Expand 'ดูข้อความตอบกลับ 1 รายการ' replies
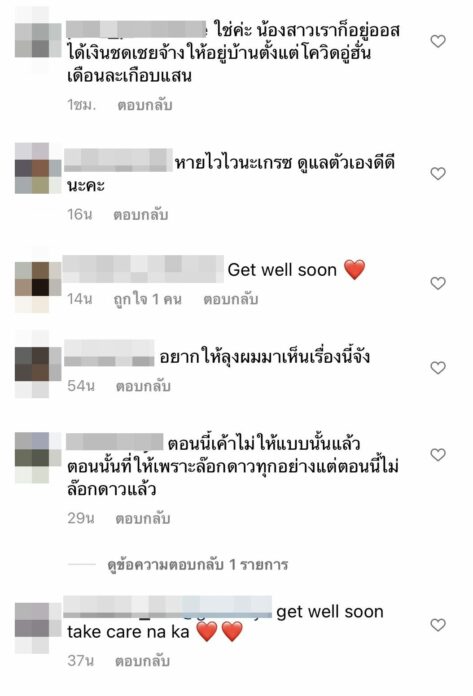Image resolution: width=473 pixels, height=696 pixels. tap(198, 565)
